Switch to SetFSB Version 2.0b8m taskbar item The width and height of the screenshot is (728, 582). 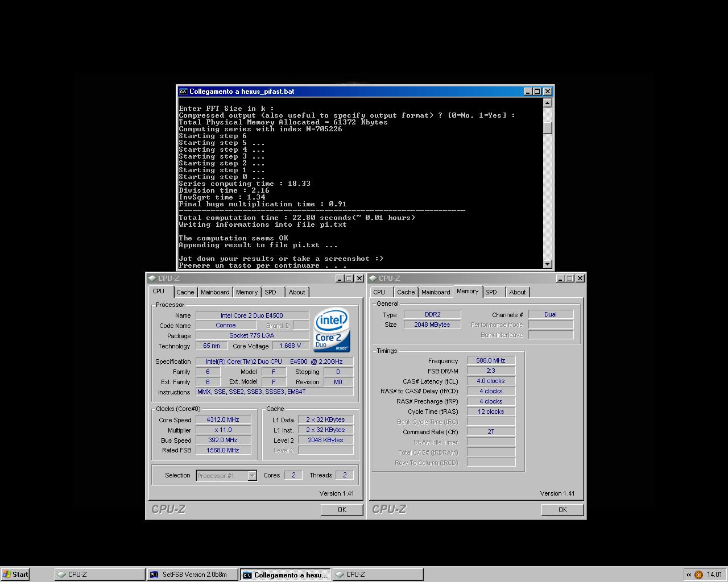coord(192,575)
